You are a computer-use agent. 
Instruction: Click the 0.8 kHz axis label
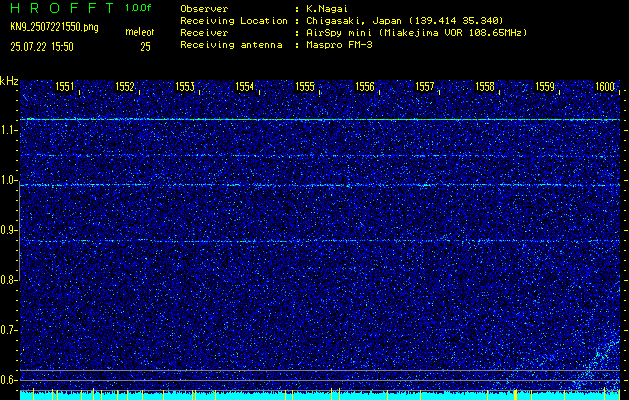(x=8, y=280)
